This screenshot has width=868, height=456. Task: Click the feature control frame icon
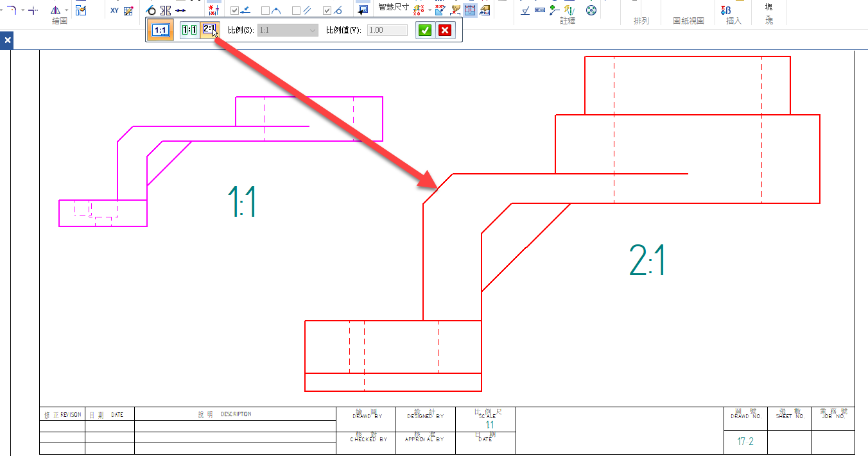539,10
